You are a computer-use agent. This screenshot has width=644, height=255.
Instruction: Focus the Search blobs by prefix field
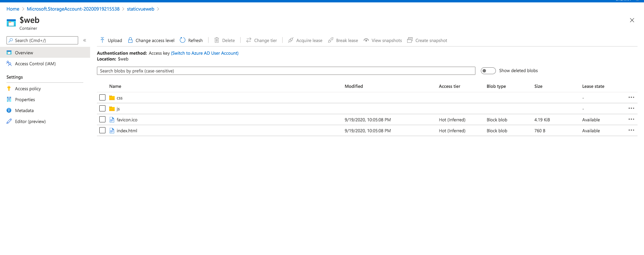(286, 71)
